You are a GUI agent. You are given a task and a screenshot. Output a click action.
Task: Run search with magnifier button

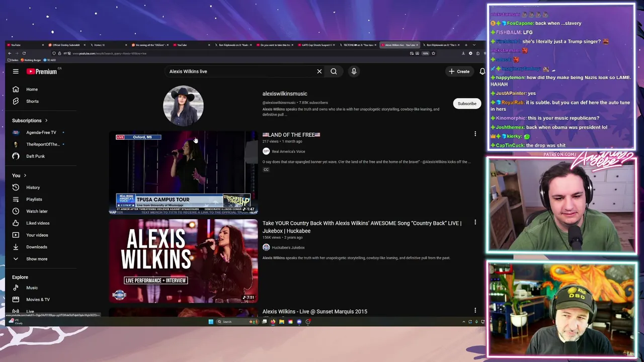[x=334, y=71]
